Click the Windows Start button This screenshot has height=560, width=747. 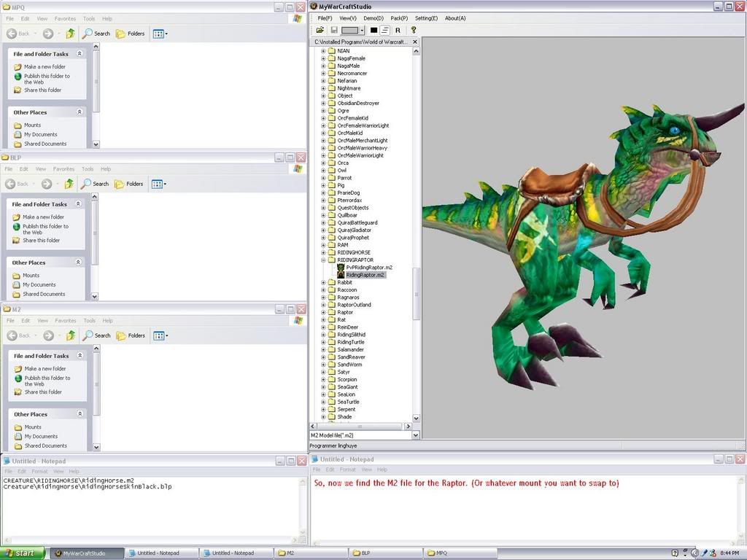click(x=23, y=553)
